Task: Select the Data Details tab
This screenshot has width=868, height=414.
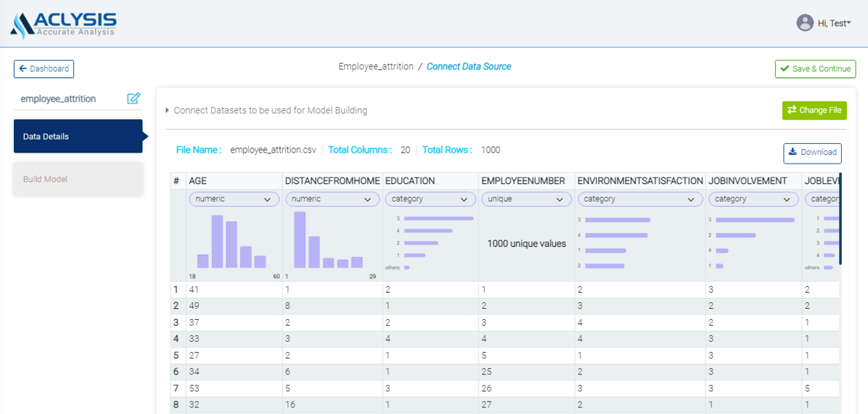Action: [78, 137]
